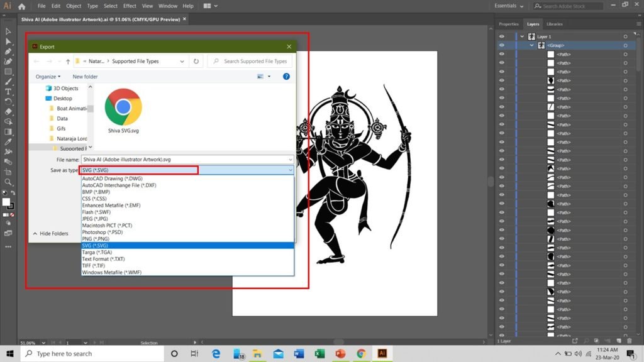The width and height of the screenshot is (644, 362).
Task: Set None color in toolbar
Action: [13, 215]
